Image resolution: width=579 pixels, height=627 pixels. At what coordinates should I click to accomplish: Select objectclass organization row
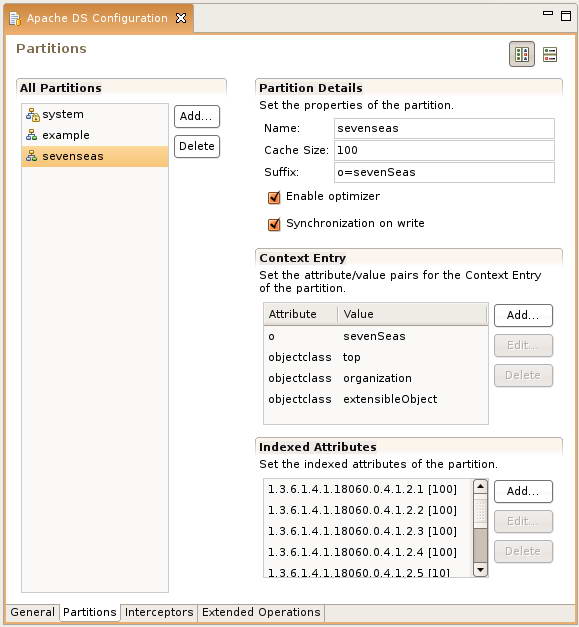(376, 378)
